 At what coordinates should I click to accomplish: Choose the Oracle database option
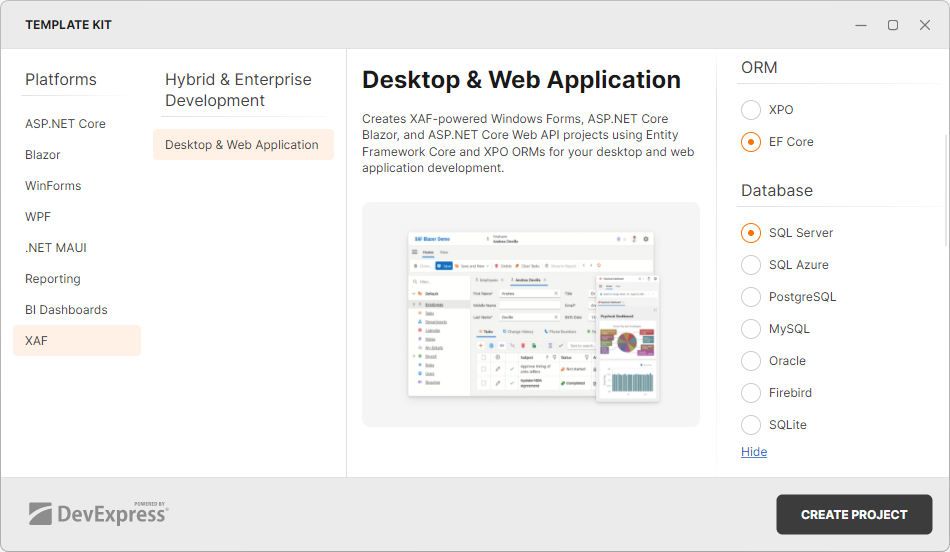pos(751,361)
